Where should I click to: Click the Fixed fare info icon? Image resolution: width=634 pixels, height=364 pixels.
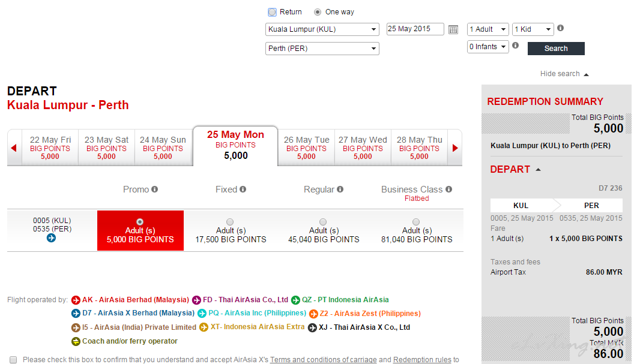click(x=243, y=189)
